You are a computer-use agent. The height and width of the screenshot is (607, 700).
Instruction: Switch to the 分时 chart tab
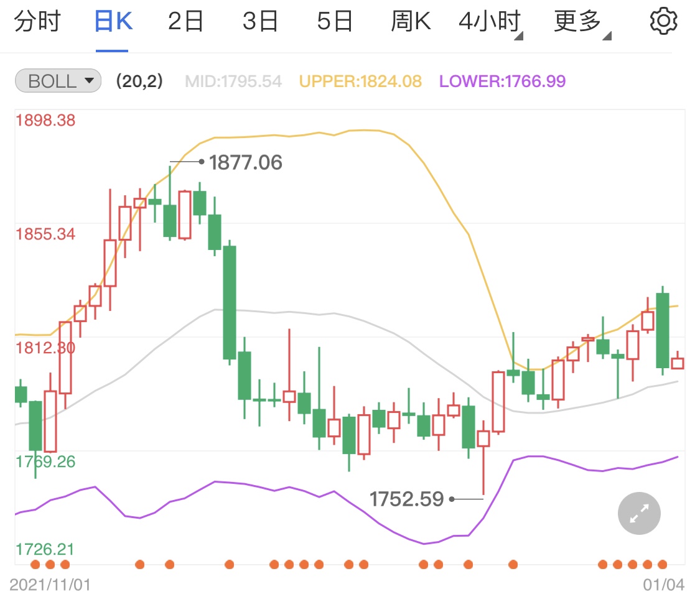[x=39, y=19]
